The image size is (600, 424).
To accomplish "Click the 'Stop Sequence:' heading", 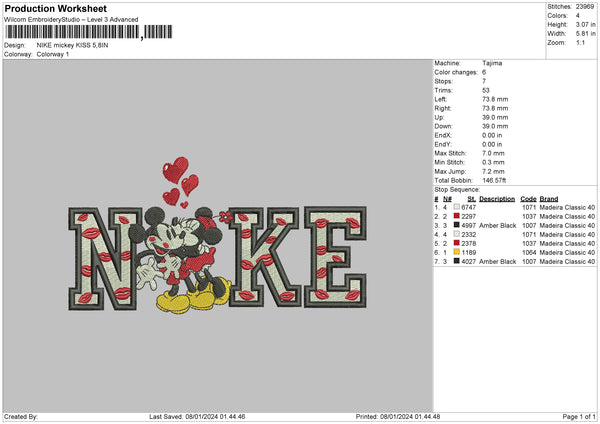I will (457, 189).
